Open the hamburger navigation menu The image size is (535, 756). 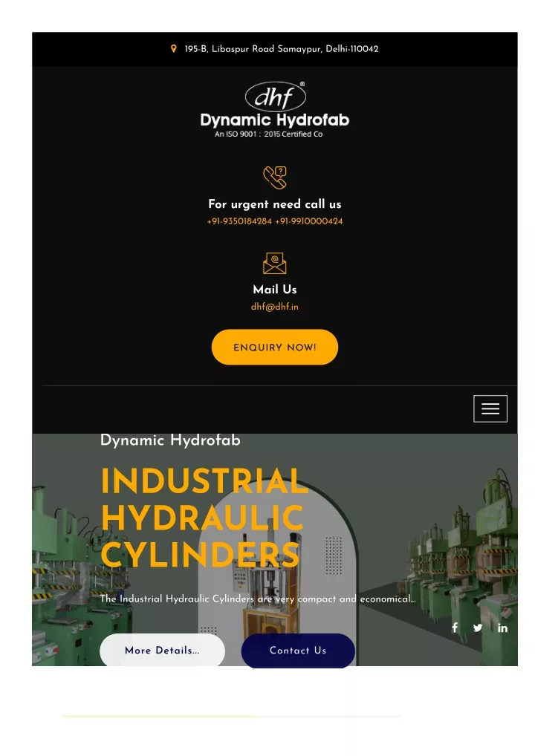point(490,409)
